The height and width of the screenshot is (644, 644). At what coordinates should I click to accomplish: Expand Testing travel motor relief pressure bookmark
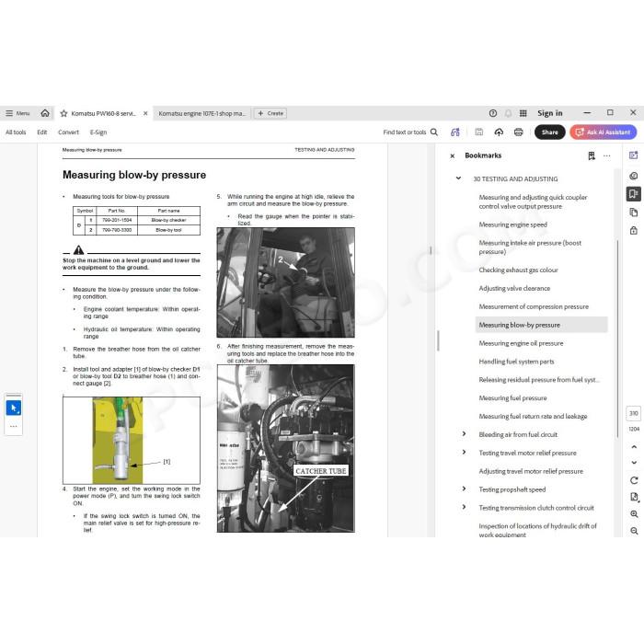(464, 453)
